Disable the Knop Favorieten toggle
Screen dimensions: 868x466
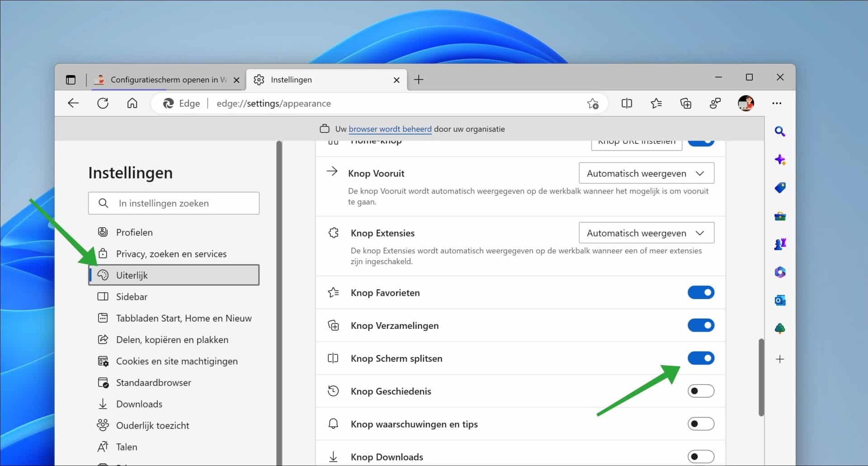[701, 292]
